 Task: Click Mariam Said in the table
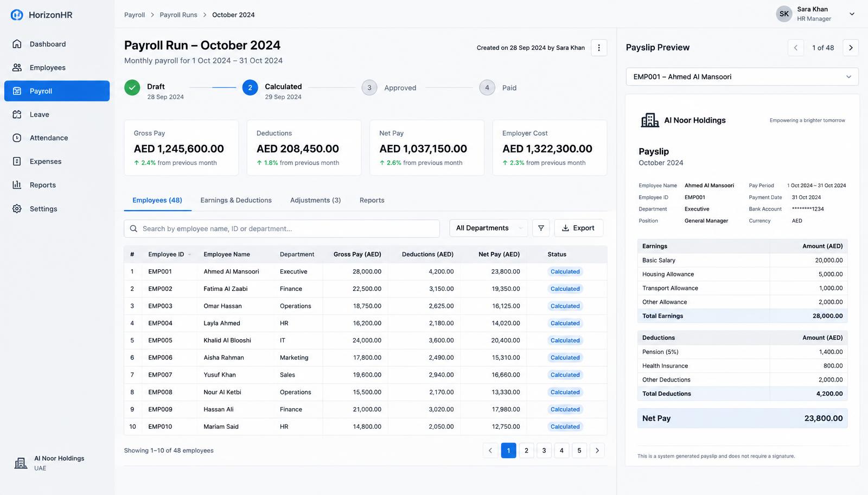point(221,427)
